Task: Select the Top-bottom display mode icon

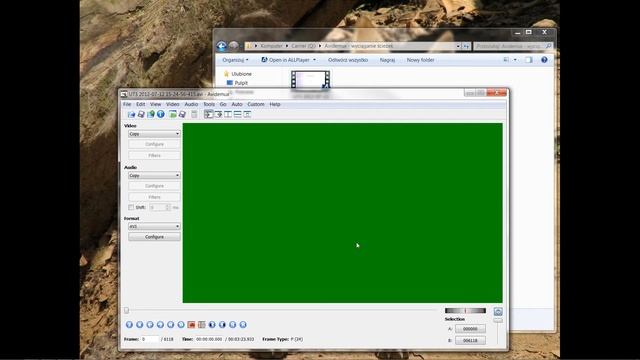Action: pyautogui.click(x=238, y=114)
